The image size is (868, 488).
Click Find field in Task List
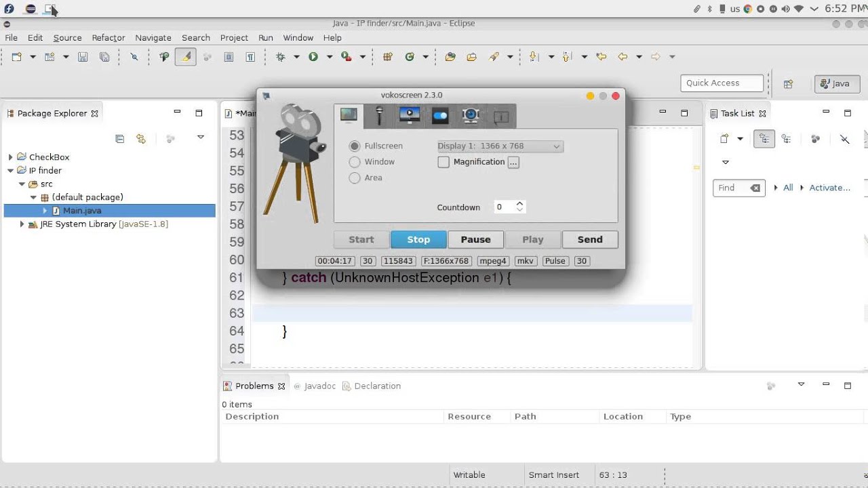click(731, 188)
